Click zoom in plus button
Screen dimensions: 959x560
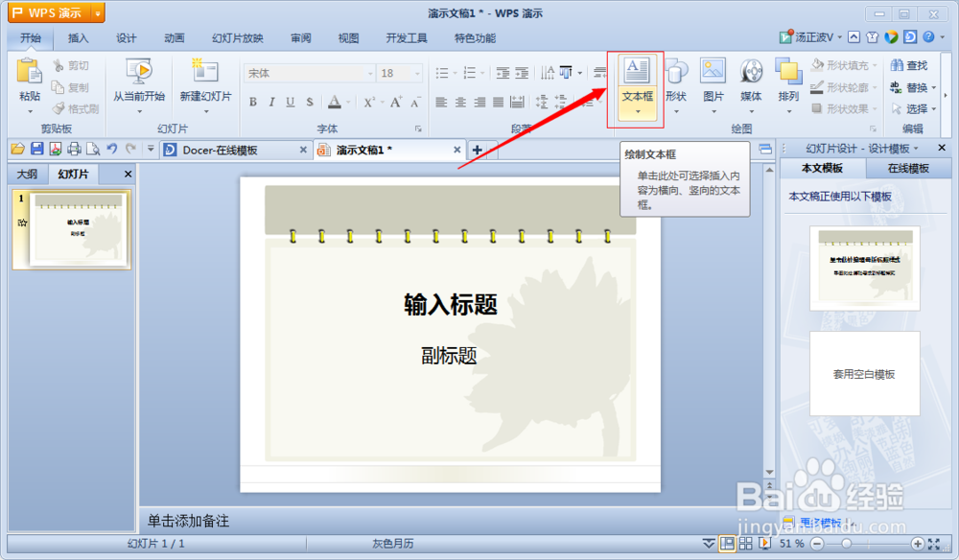pos(917,544)
